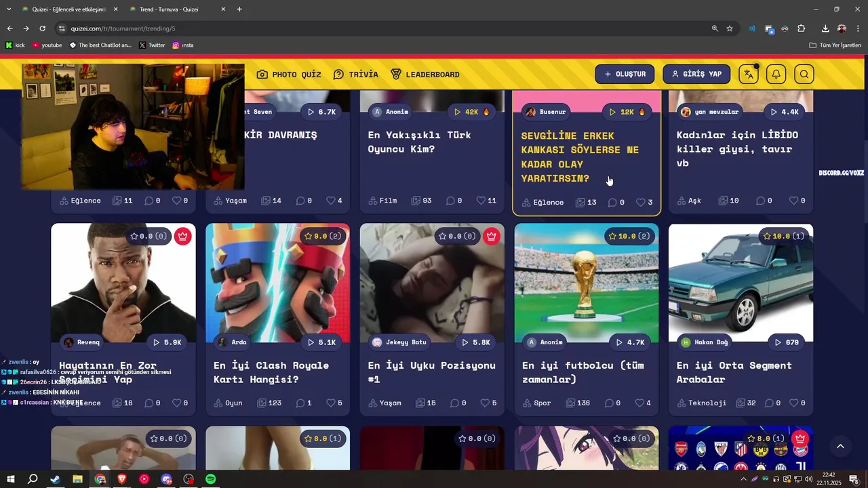The height and width of the screenshot is (488, 868).
Task: Expand hidden system tray icons chevron
Action: pos(743,479)
